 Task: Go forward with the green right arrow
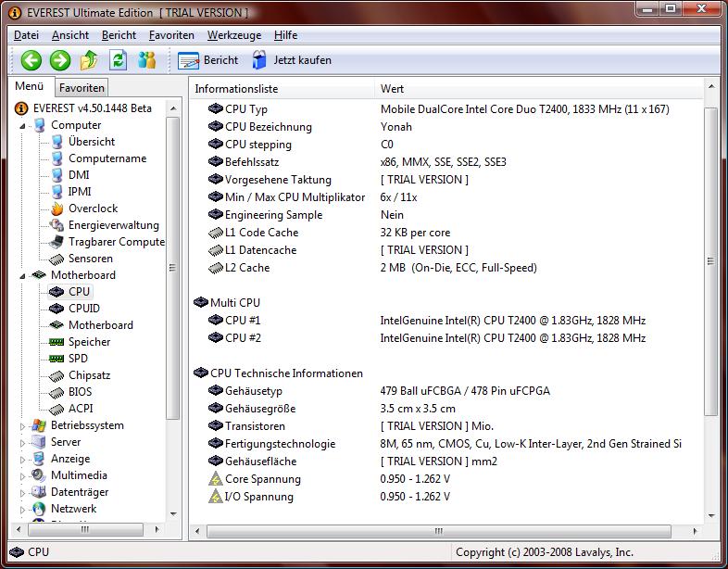click(x=60, y=60)
